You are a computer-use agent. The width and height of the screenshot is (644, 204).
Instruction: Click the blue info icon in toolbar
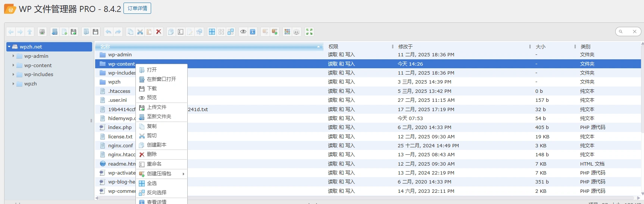(x=253, y=32)
